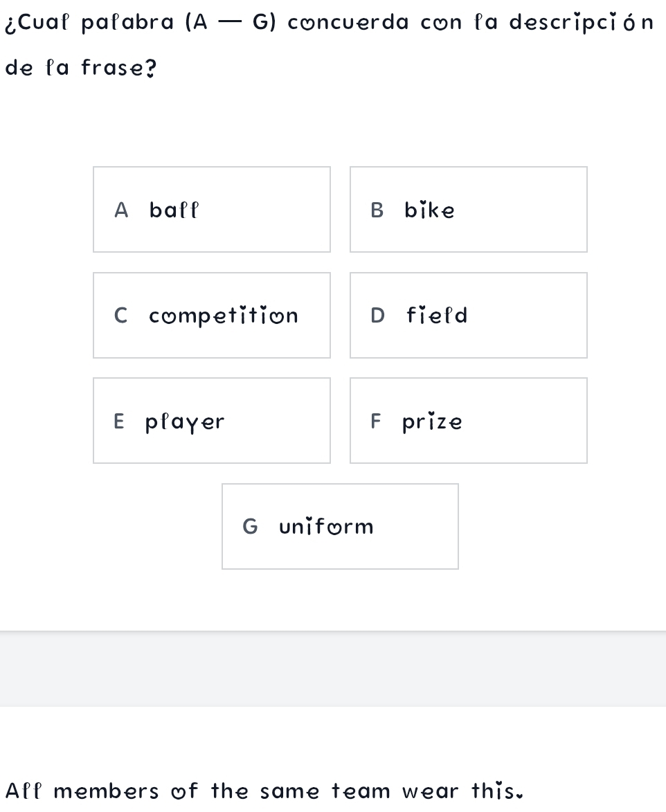Click the word 'competition' text
Screen dimensions: 666x812
pyautogui.click(x=224, y=316)
